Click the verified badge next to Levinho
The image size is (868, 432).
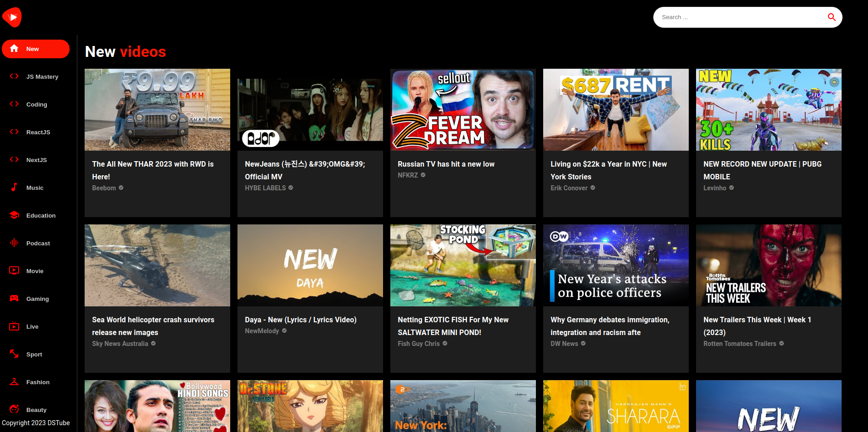732,188
